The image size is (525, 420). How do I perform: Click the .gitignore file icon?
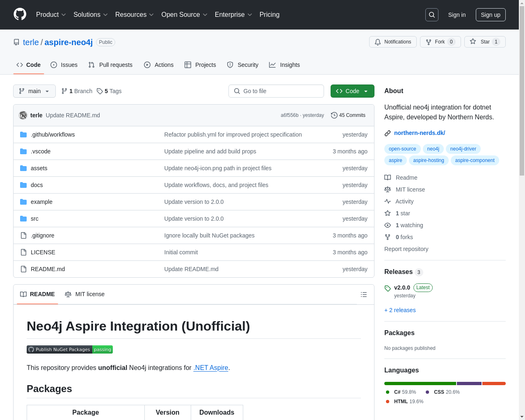tap(23, 235)
